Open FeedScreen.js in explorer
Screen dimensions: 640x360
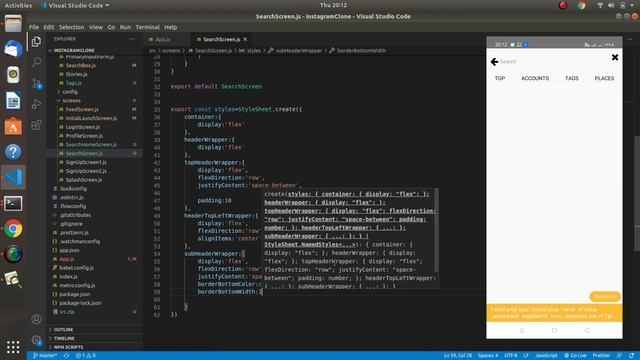pyautogui.click(x=82, y=110)
